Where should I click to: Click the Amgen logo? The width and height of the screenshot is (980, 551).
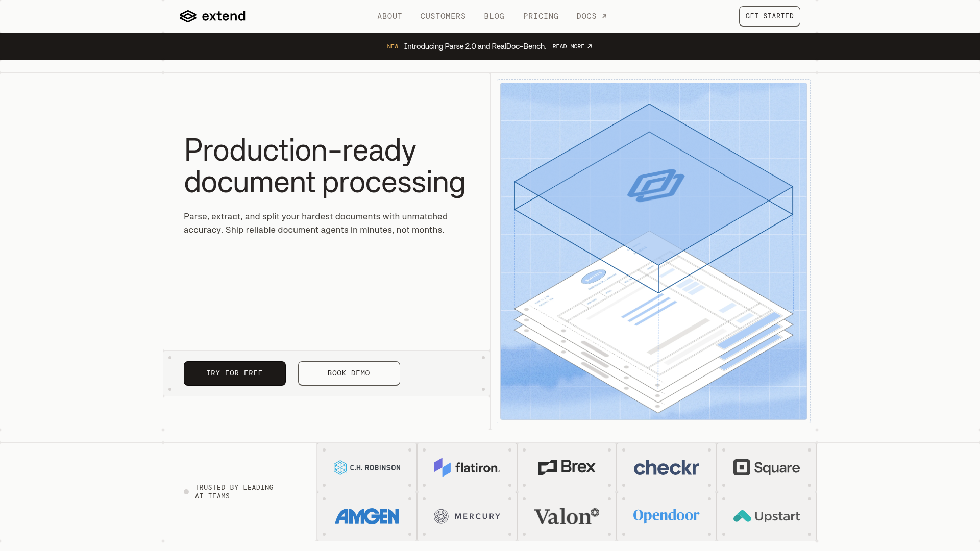pos(367,516)
